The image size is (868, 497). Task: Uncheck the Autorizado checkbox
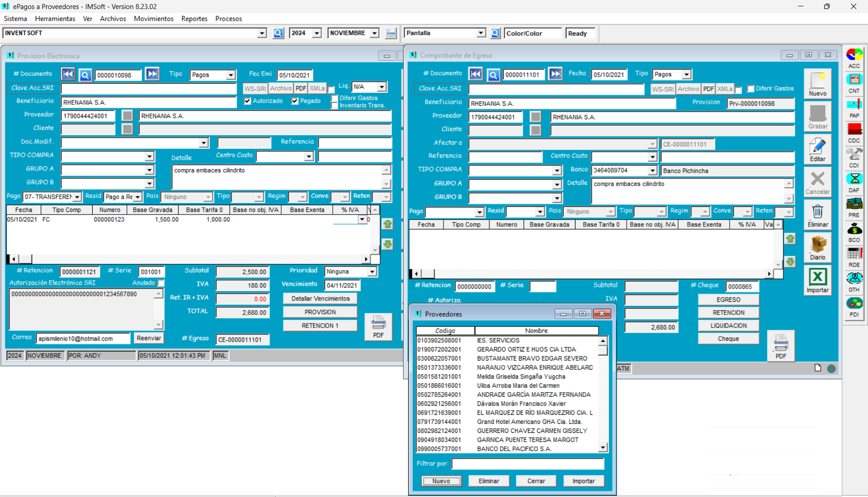(x=247, y=101)
